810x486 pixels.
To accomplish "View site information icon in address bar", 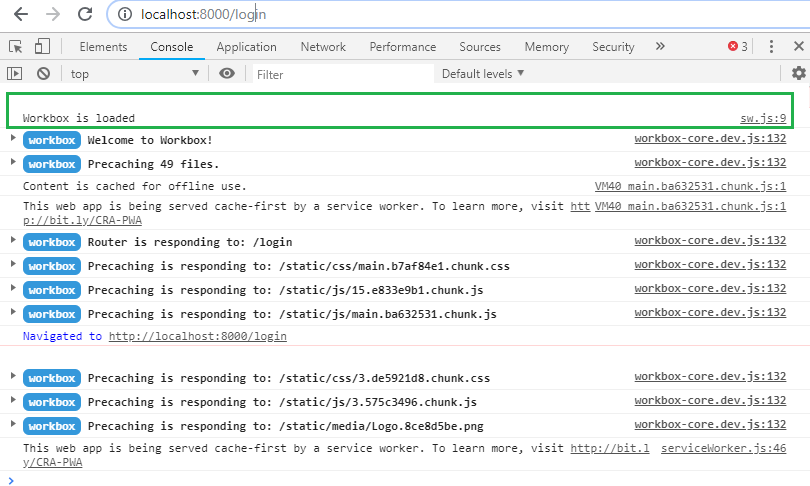I will pos(124,14).
